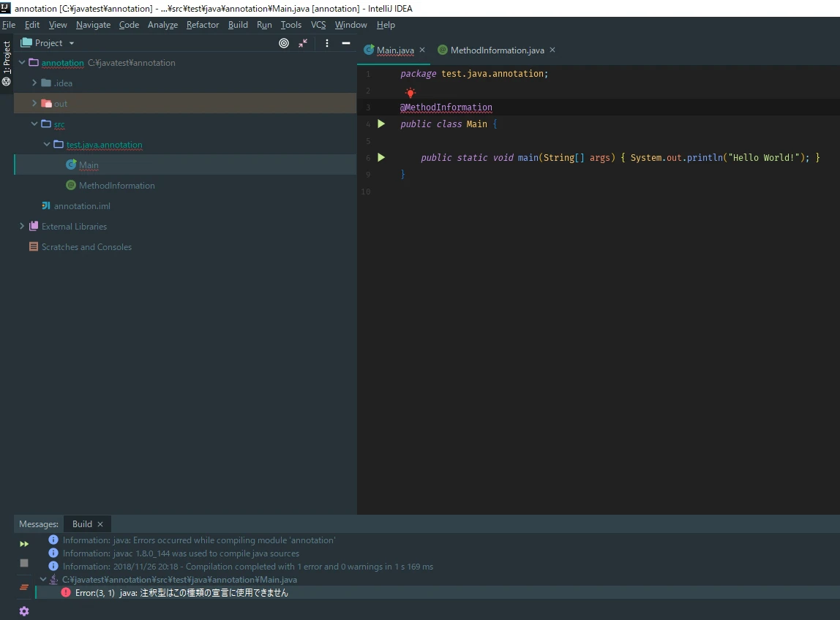Collapse the test.java.annotation package
840x620 pixels.
[x=47, y=145]
